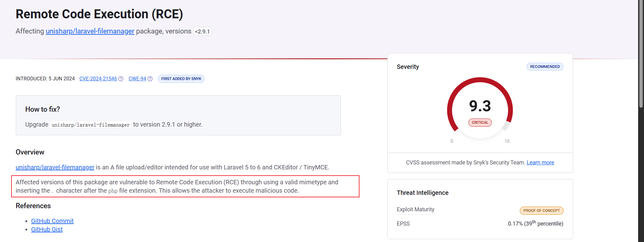Open the GitHub Commit reference
The height and width of the screenshot is (242, 644).
pyautogui.click(x=52, y=221)
